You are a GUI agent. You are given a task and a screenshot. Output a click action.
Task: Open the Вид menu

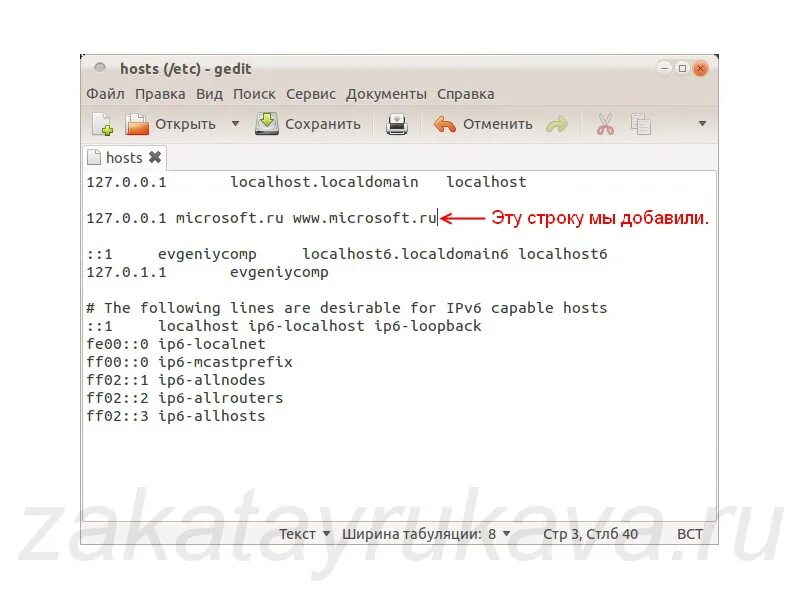point(209,94)
